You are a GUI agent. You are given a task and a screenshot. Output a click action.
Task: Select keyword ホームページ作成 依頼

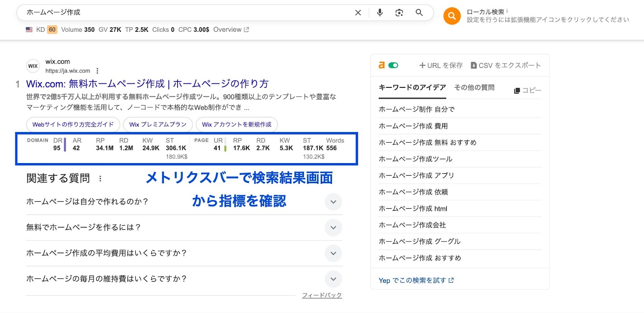pos(413,192)
